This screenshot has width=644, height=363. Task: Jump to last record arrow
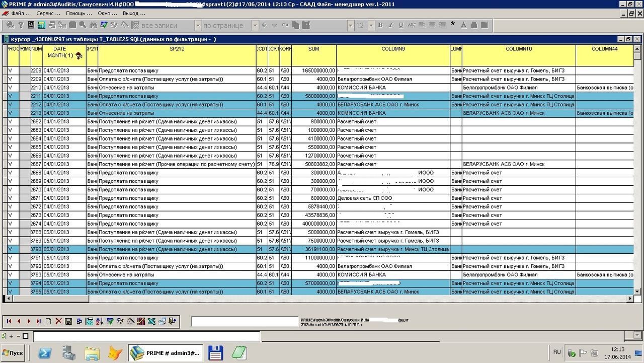(x=39, y=321)
